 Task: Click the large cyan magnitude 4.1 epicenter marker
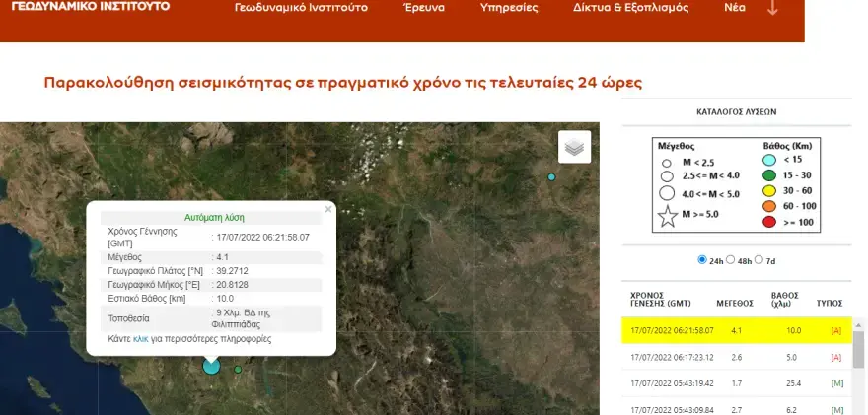pyautogui.click(x=211, y=366)
